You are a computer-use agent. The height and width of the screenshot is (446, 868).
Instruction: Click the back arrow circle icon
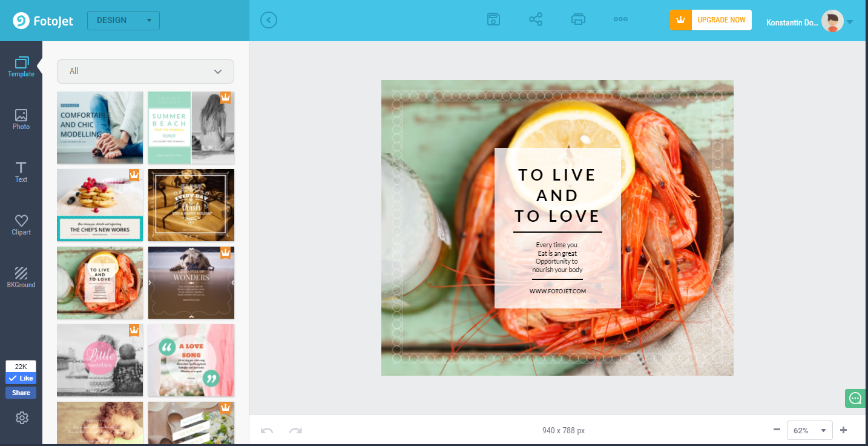(269, 20)
